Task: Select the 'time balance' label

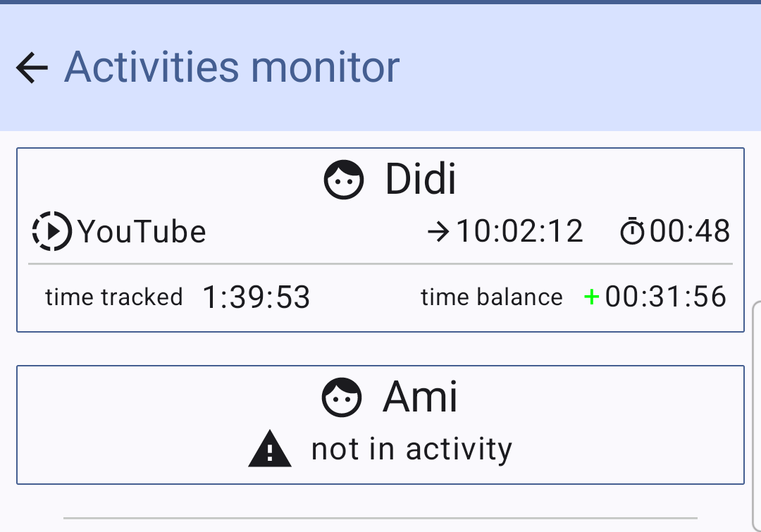Action: (491, 297)
